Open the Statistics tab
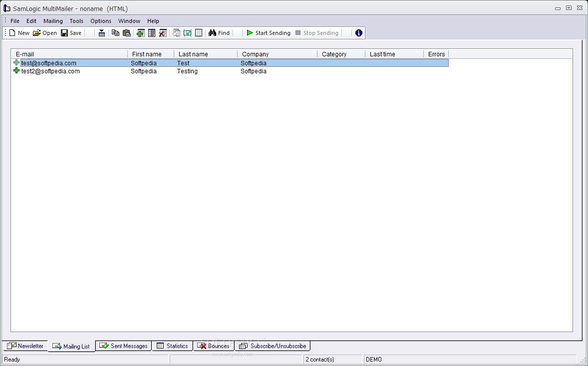Image resolution: width=588 pixels, height=366 pixels. [x=172, y=346]
